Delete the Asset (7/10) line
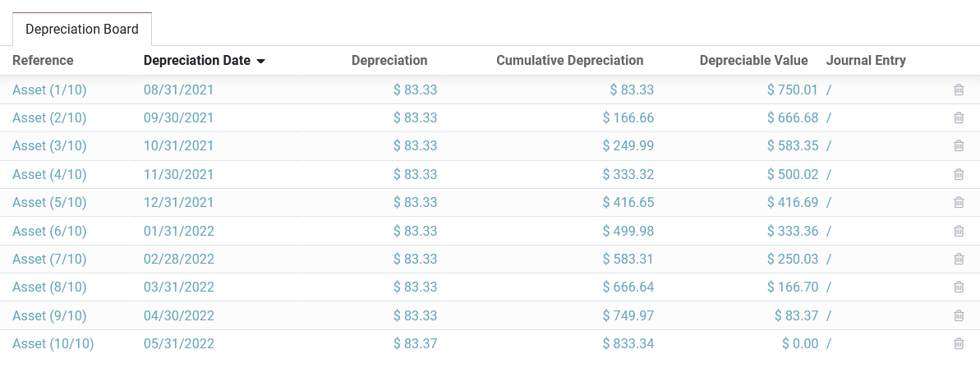The image size is (980, 377). coord(959,259)
